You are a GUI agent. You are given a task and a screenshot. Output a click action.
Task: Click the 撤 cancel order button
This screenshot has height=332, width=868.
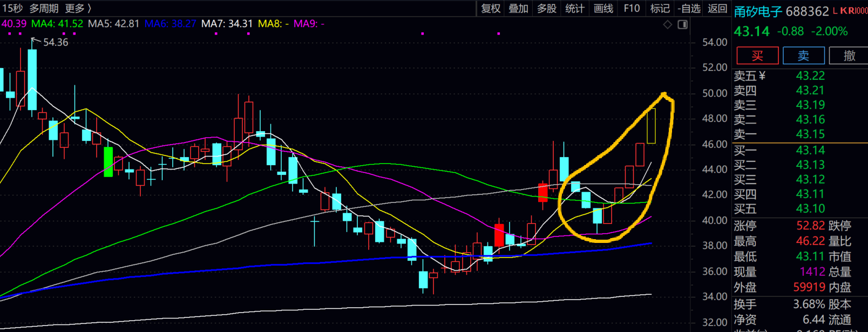(849, 56)
